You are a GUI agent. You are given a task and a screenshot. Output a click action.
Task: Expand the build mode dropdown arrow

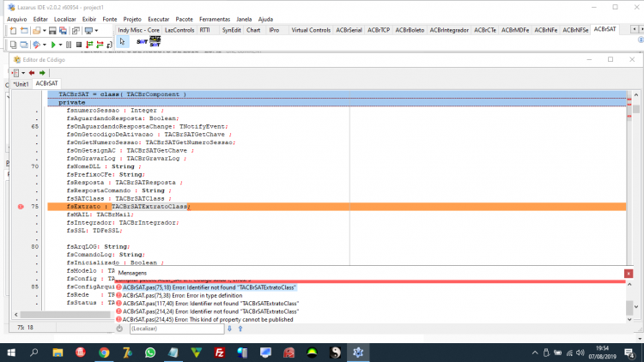45,45
